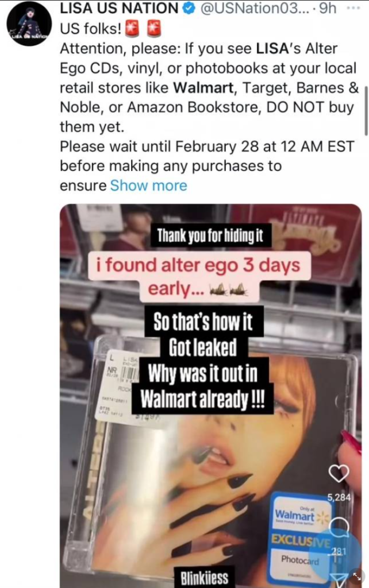Open the tweet via the 9h timestamp

328,8
